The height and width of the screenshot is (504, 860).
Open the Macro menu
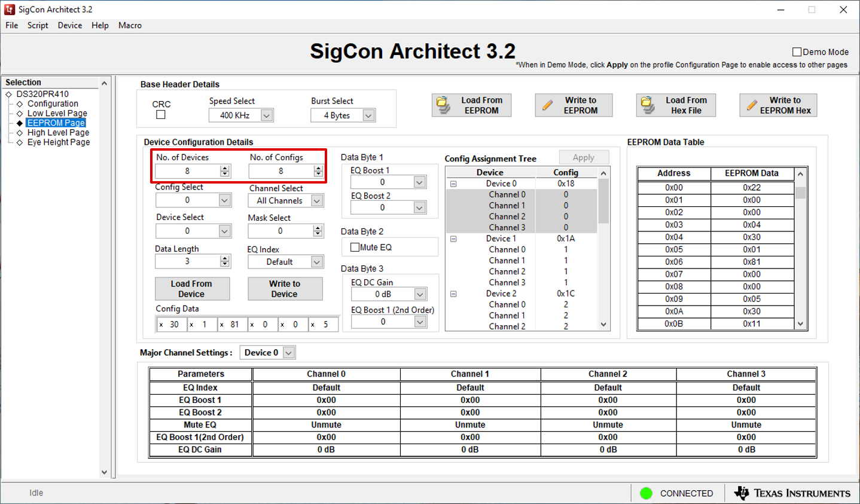tap(130, 25)
